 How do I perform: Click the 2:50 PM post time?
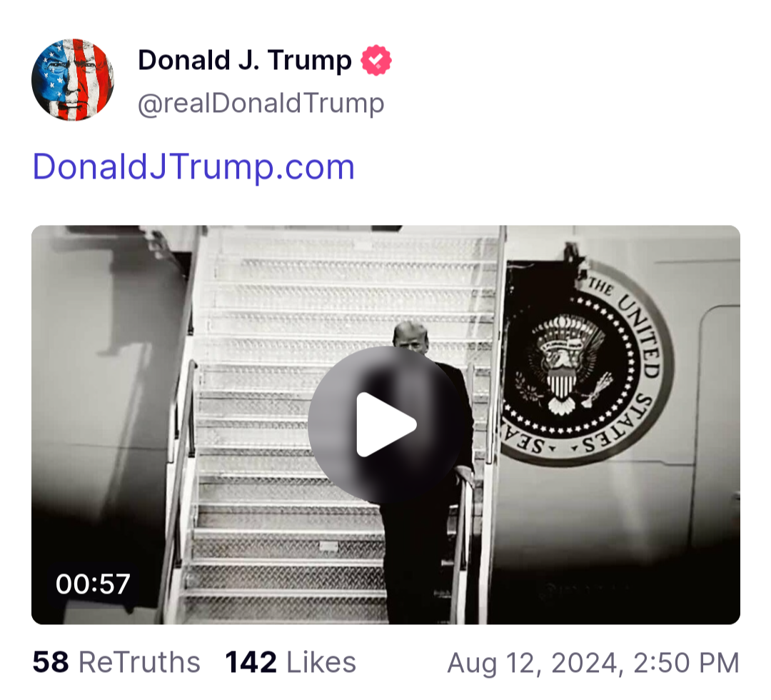[x=687, y=663]
